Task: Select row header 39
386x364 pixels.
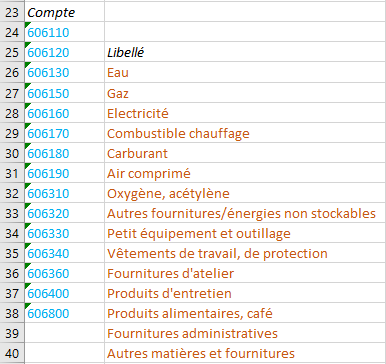Action: point(12,333)
